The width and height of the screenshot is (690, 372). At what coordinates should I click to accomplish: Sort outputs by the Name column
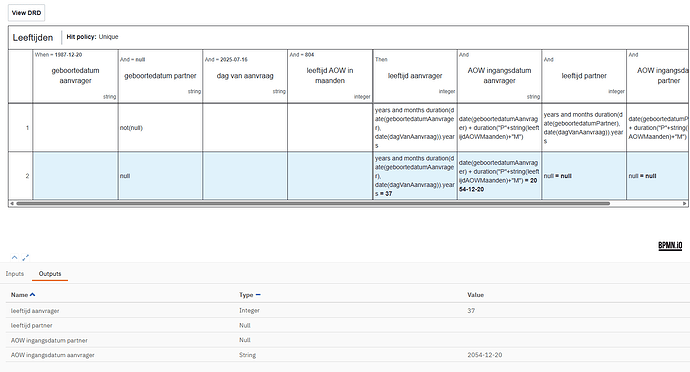pos(23,295)
